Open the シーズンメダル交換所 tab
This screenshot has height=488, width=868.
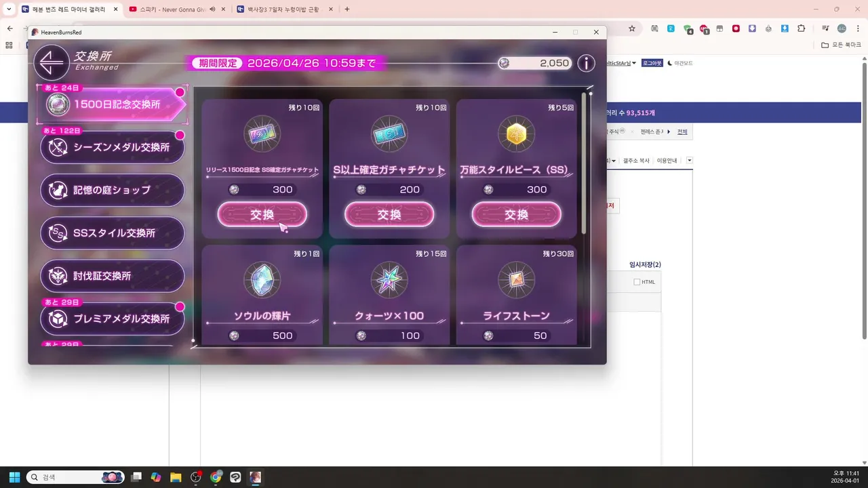112,147
